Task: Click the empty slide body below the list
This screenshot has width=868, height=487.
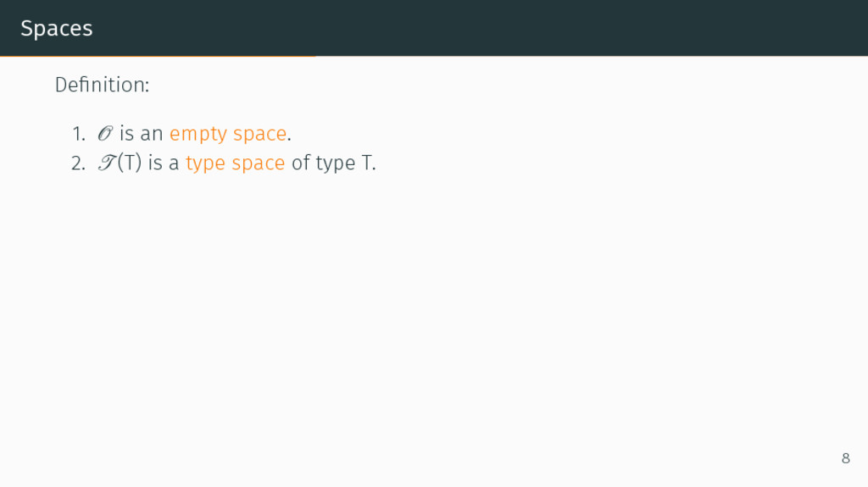Action: click(424, 322)
